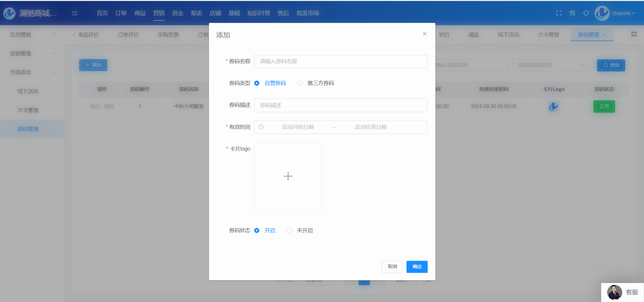This screenshot has height=302, width=644.
Task: Click the refresh icon in header
Action: point(586,13)
